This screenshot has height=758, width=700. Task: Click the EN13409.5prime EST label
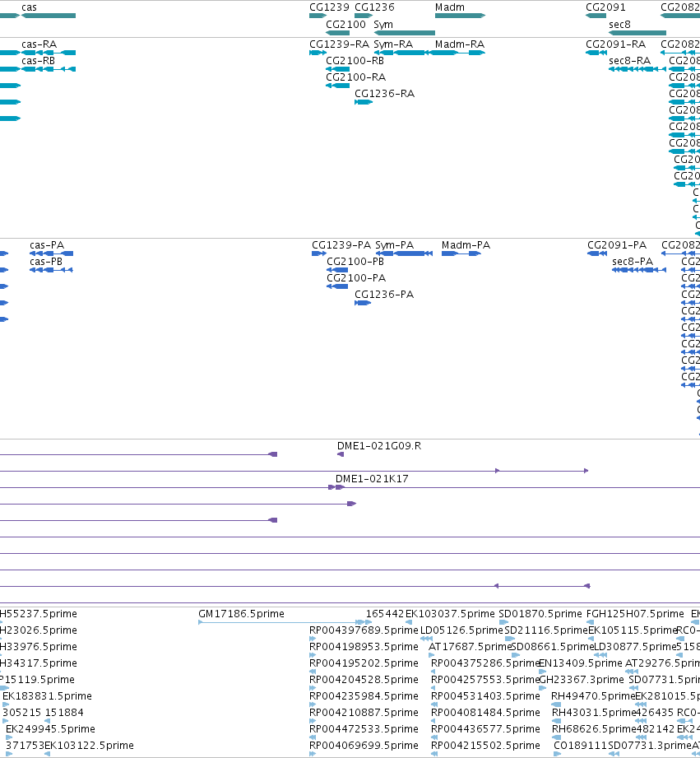(x=580, y=663)
